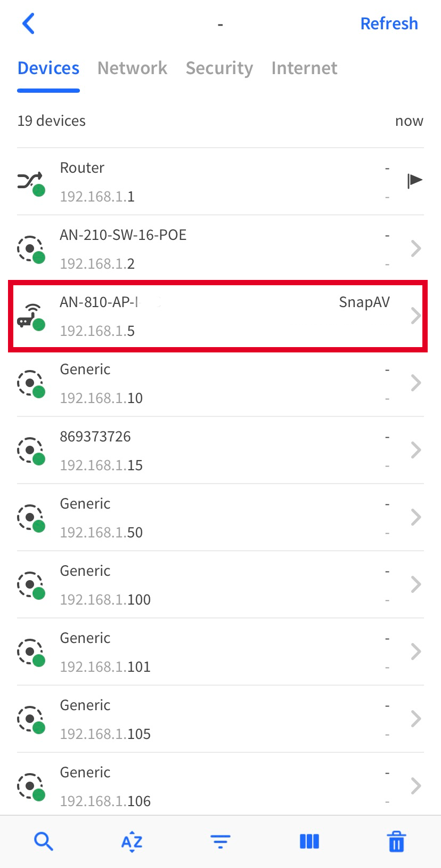This screenshot has width=441, height=868.
Task: Tap the back arrow icon
Action: pos(29,23)
